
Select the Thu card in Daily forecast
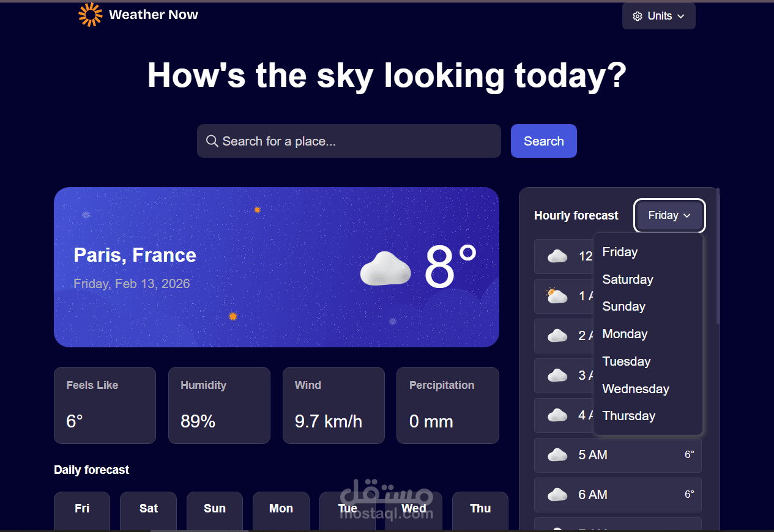(480, 511)
